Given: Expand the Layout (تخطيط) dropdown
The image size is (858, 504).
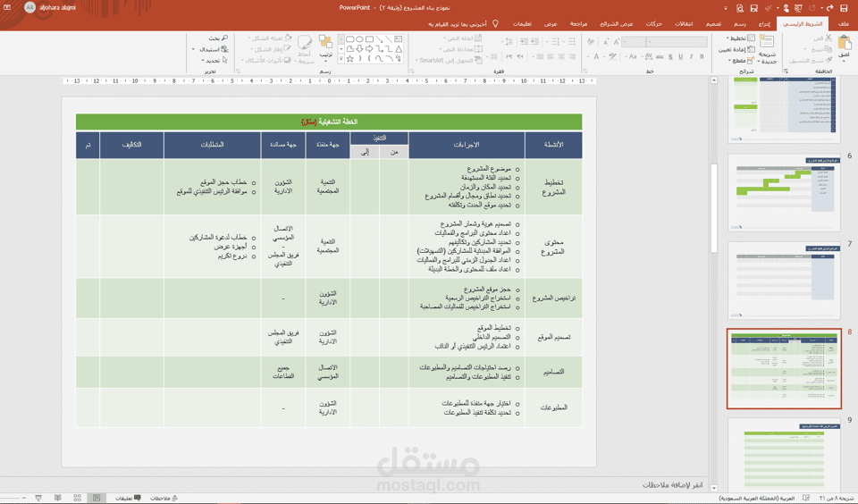Looking at the screenshot, I should click(741, 38).
